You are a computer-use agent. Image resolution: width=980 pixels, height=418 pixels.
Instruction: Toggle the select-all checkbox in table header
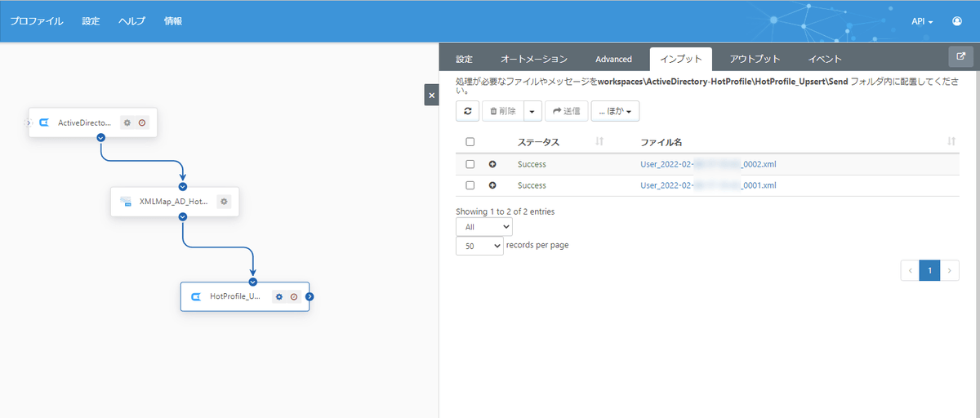click(470, 142)
